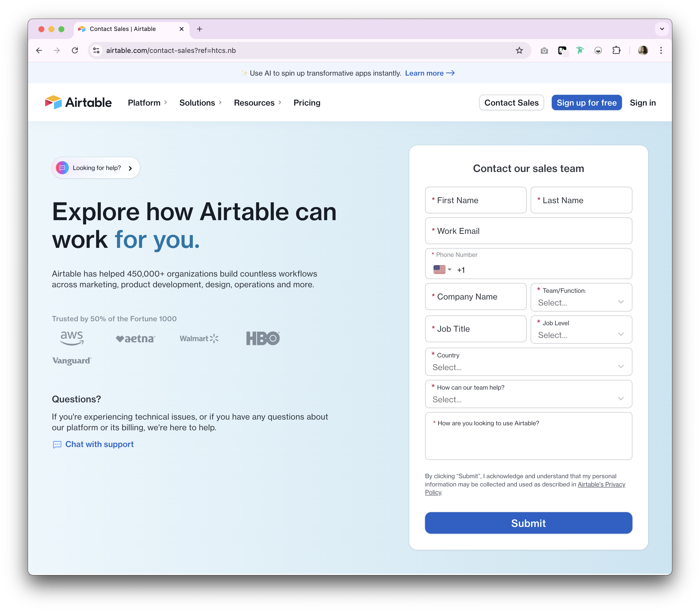
Task: Click the Looking for help chat icon
Action: [62, 168]
